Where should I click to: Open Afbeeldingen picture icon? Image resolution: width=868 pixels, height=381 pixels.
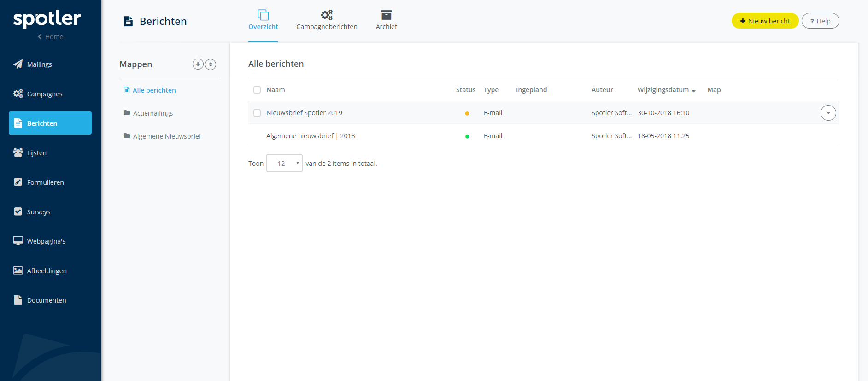tap(18, 270)
